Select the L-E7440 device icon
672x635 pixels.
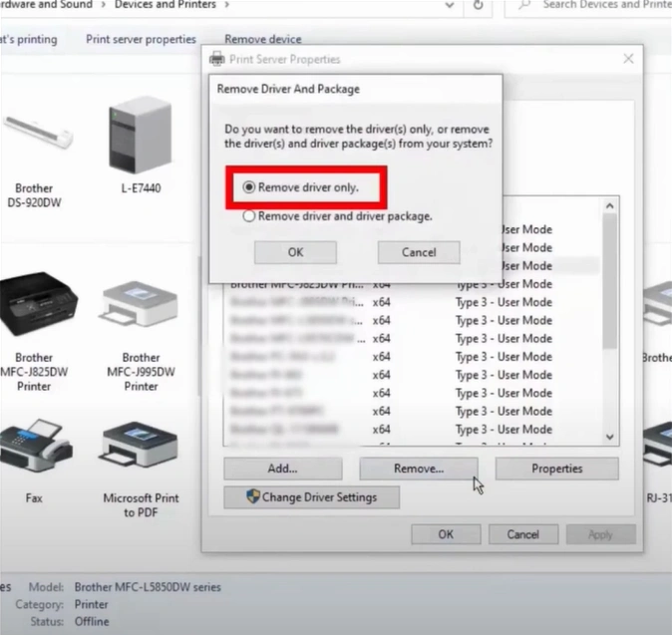(x=139, y=136)
